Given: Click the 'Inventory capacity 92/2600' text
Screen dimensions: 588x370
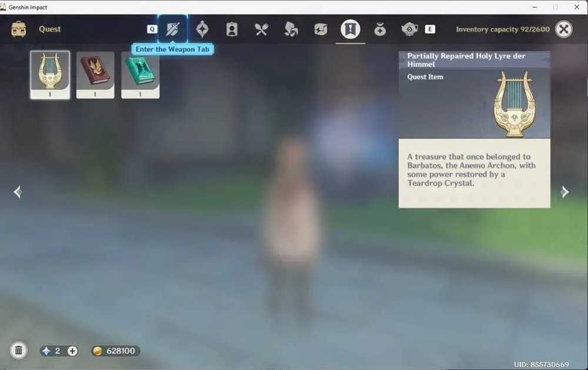Looking at the screenshot, I should (x=503, y=29).
